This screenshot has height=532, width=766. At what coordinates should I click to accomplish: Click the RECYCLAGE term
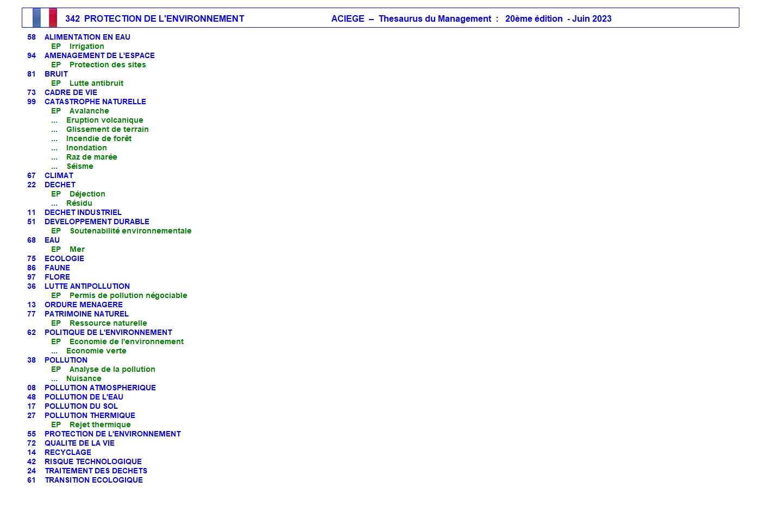pyautogui.click(x=67, y=452)
